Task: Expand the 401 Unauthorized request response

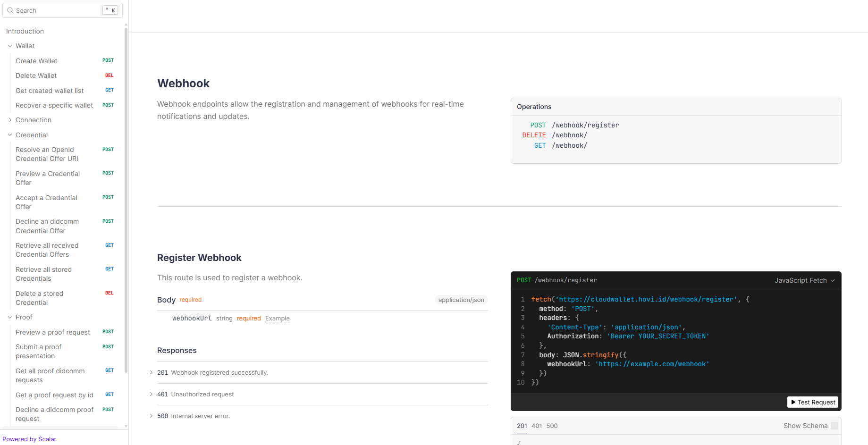Action: [x=151, y=395]
